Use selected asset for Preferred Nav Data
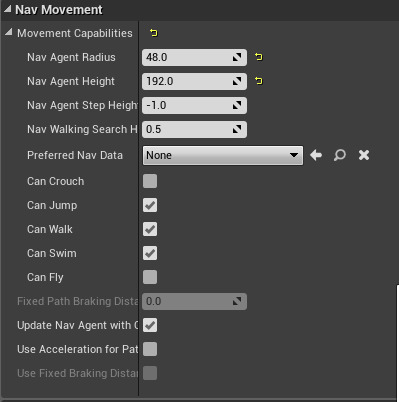This screenshot has height=402, width=399. point(316,155)
